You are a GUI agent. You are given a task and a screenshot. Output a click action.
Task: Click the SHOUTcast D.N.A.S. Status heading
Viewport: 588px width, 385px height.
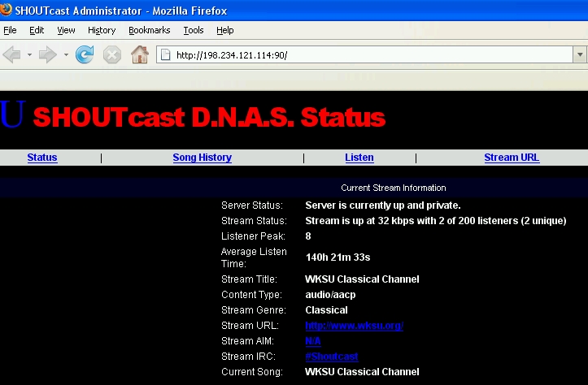209,117
